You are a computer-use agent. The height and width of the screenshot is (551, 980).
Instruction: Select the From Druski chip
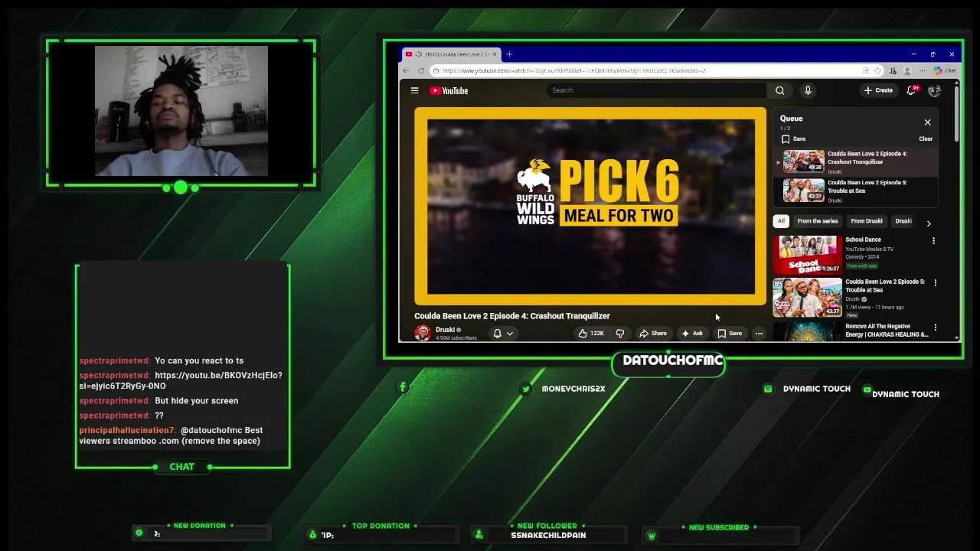click(x=867, y=221)
